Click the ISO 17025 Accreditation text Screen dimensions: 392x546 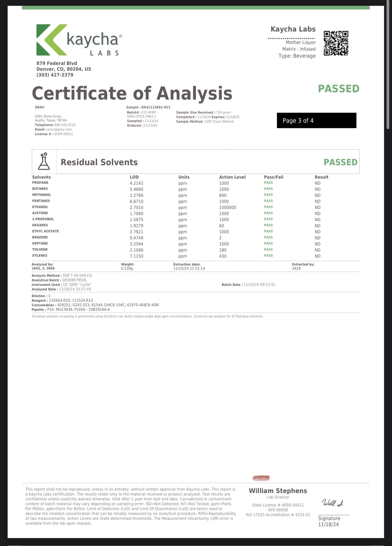point(278,515)
